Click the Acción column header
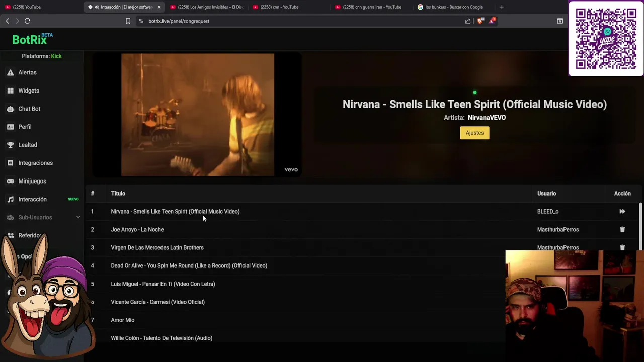644x362 pixels. coord(622,194)
